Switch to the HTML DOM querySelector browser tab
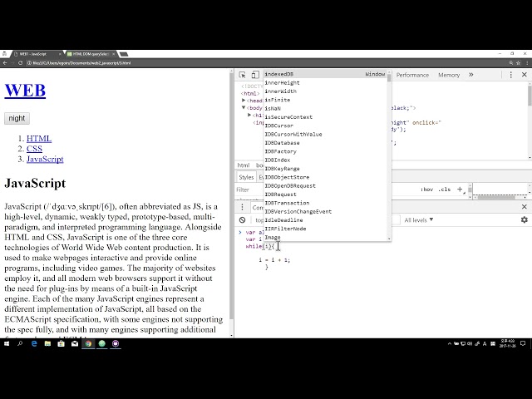 pos(91,54)
